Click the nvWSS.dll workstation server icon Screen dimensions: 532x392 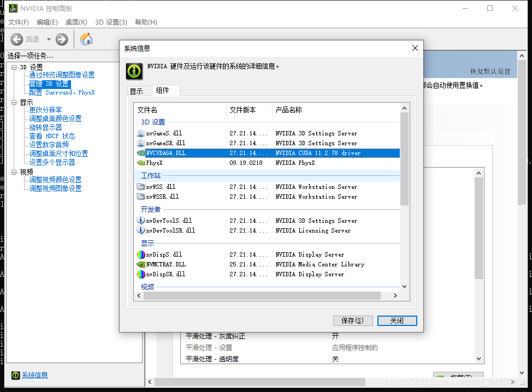point(140,187)
